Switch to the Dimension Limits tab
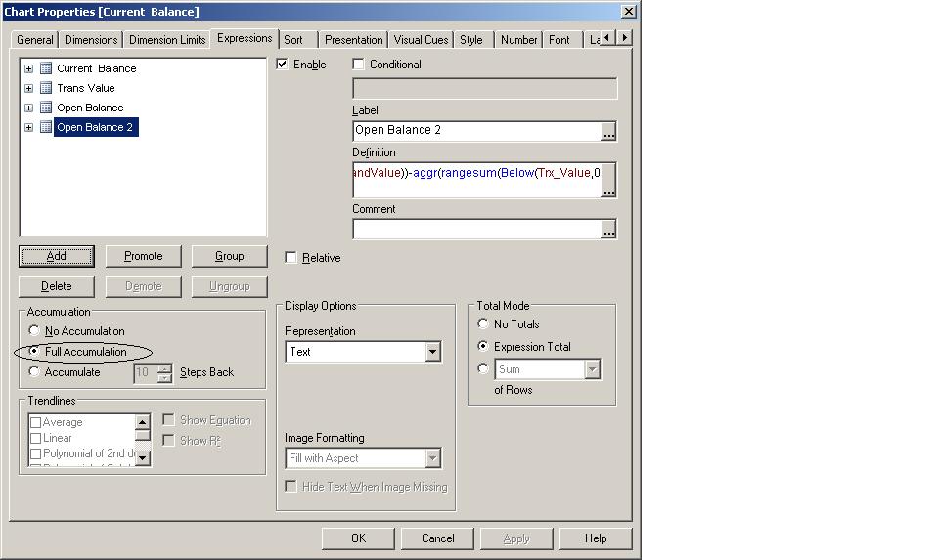939x560 pixels. (167, 40)
